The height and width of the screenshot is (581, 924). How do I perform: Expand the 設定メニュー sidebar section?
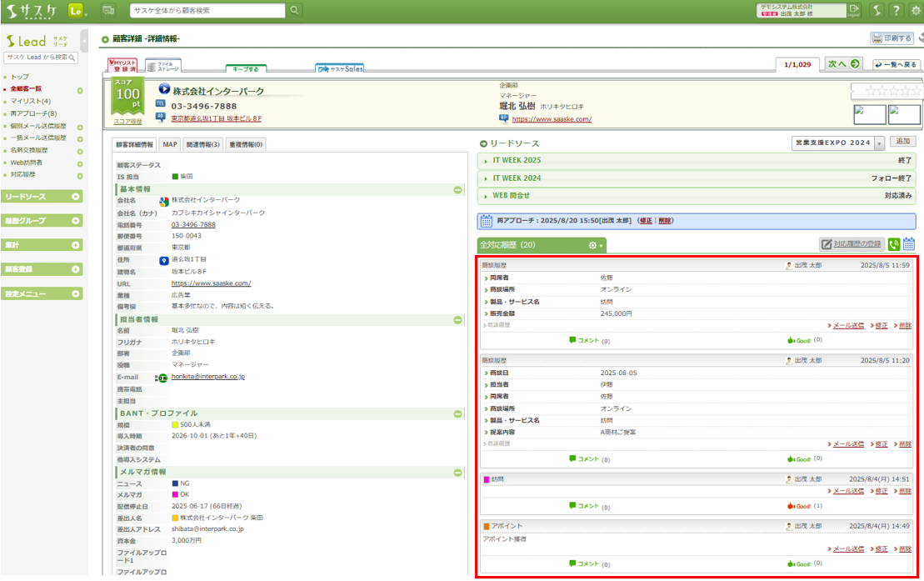click(42, 293)
